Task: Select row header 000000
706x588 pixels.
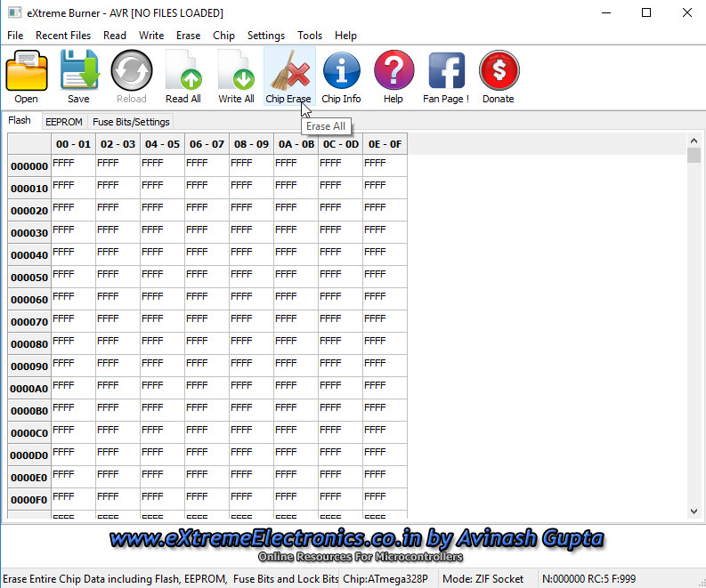Action: point(29,166)
